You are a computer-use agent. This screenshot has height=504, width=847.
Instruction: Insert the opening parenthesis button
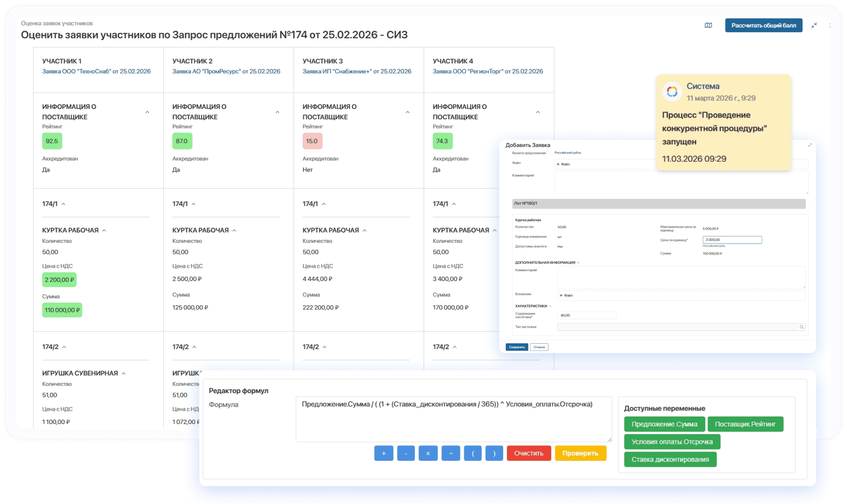(472, 453)
